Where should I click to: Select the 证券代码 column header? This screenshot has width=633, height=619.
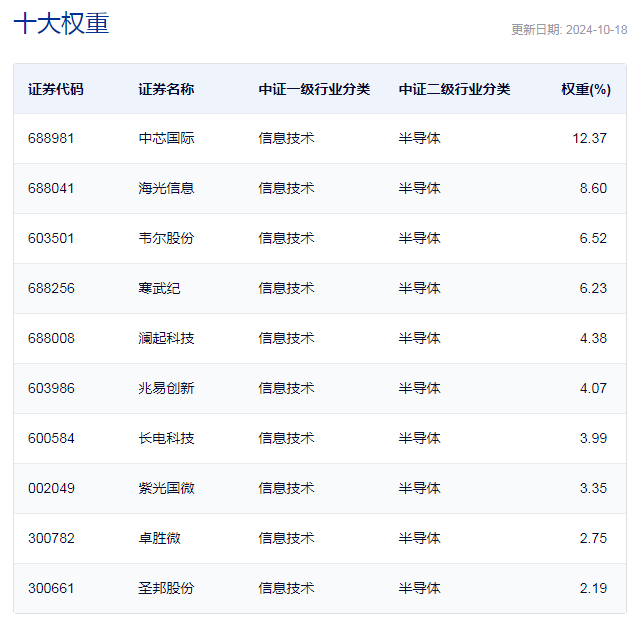56,89
